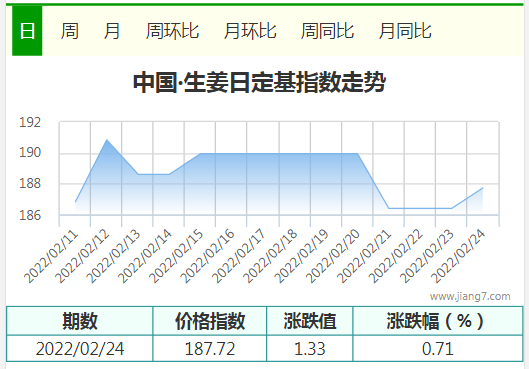Viewport: 529px width, 369px height.
Task: Click the www.jiang7.com credit text
Action: coord(470,296)
